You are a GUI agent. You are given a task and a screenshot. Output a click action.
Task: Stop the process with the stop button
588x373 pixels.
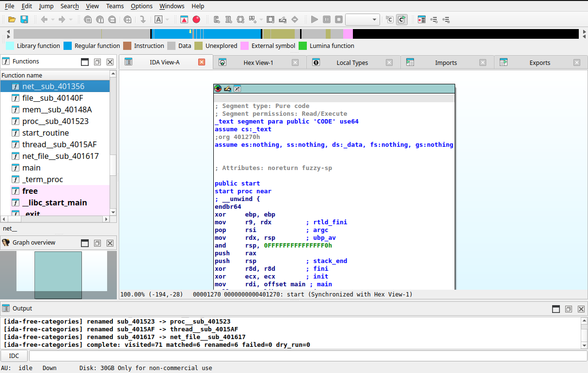point(339,19)
